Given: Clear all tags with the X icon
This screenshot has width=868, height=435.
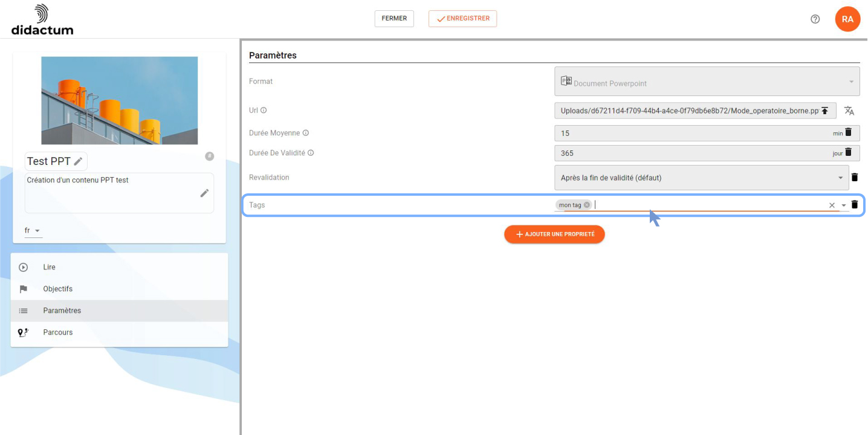Looking at the screenshot, I should click(832, 205).
